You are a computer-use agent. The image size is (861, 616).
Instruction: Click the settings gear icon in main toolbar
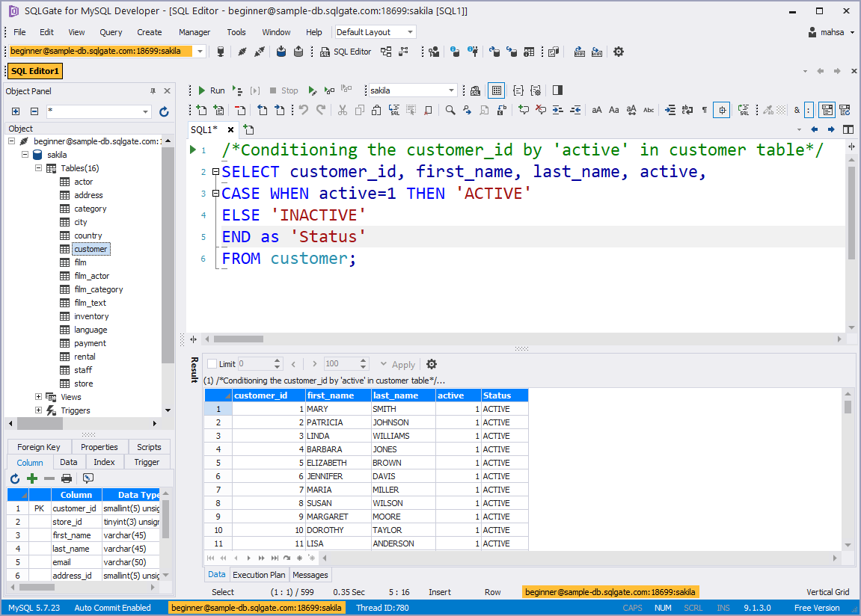pyautogui.click(x=619, y=52)
